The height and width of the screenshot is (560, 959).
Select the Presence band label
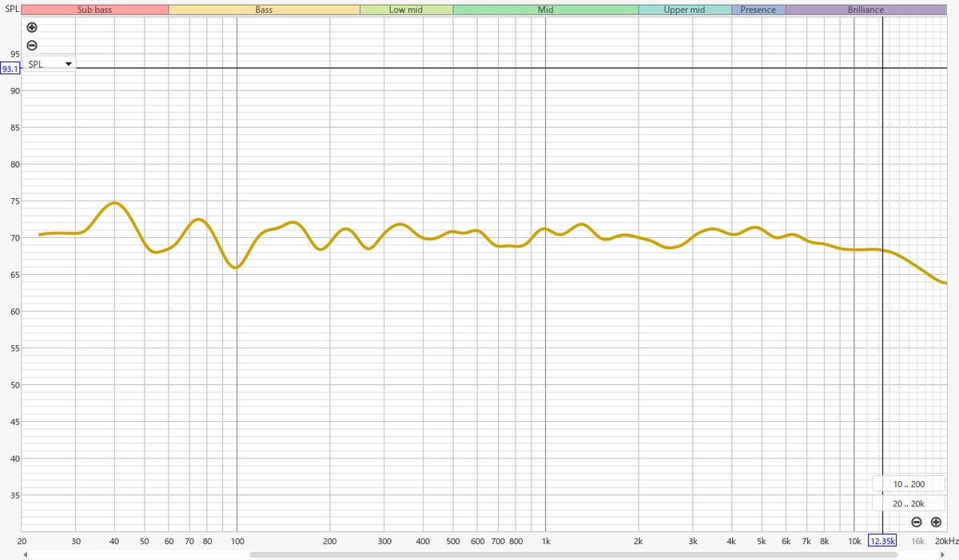point(758,10)
